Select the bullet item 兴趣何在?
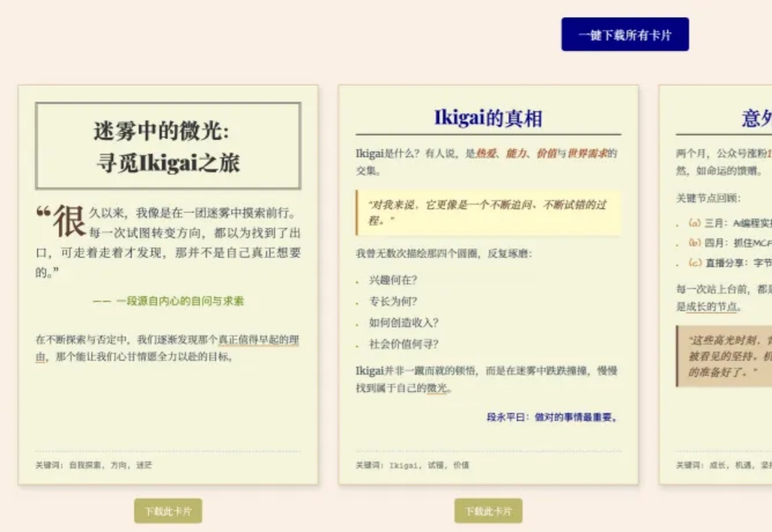This screenshot has width=772, height=532. tap(393, 280)
